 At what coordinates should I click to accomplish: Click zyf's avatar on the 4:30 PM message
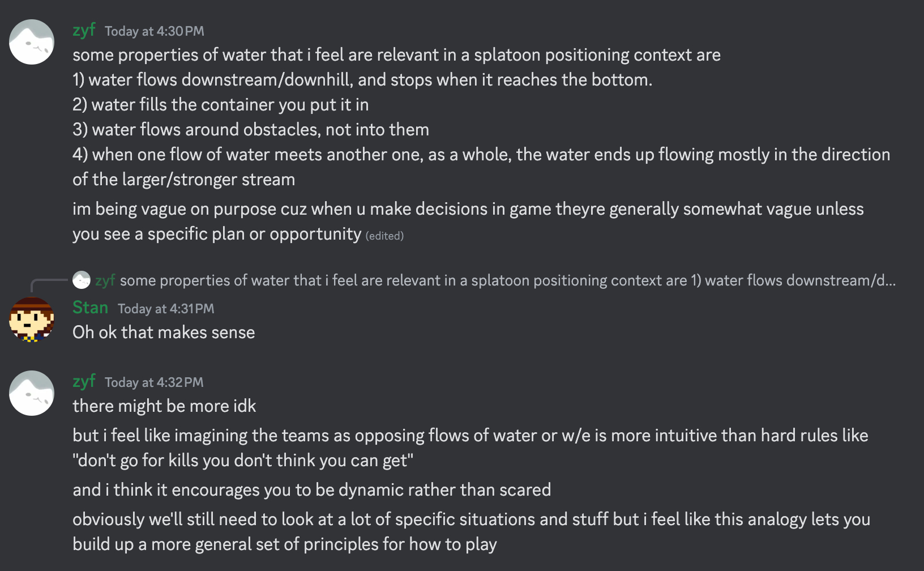tap(32, 42)
